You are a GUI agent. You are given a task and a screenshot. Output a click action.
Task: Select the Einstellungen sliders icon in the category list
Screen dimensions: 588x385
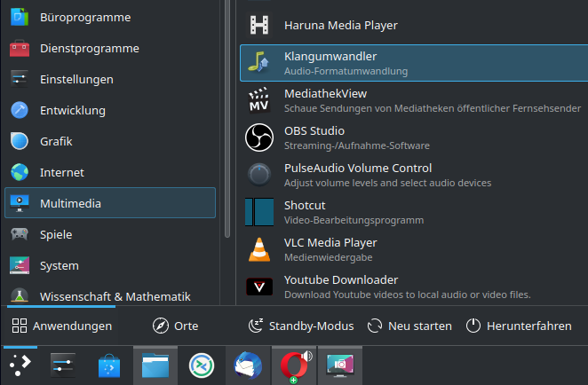coord(20,80)
